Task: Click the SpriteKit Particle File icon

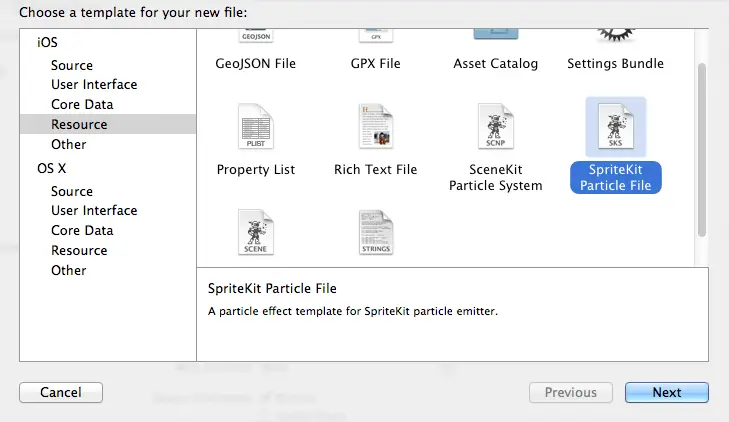Action: coord(615,128)
